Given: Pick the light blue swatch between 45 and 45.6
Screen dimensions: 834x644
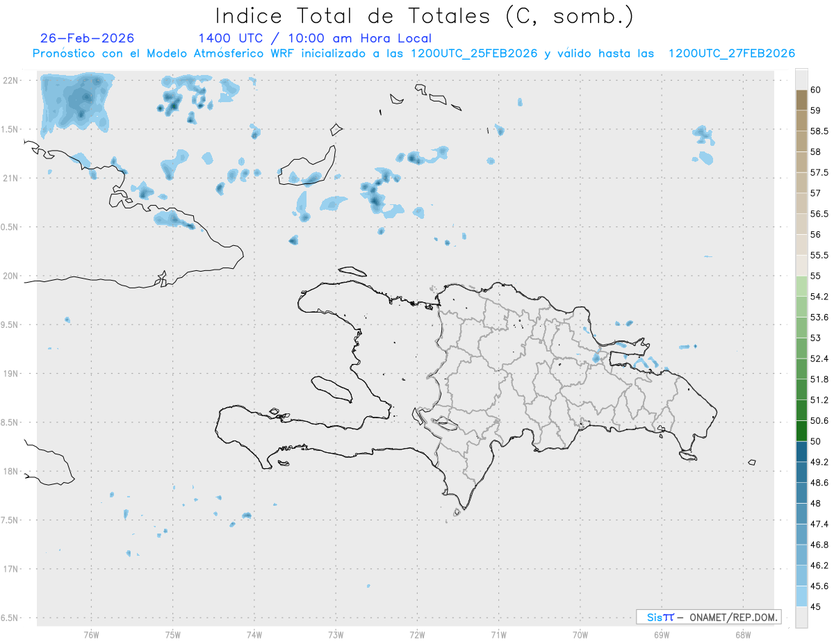Looking at the screenshot, I should point(801,596).
